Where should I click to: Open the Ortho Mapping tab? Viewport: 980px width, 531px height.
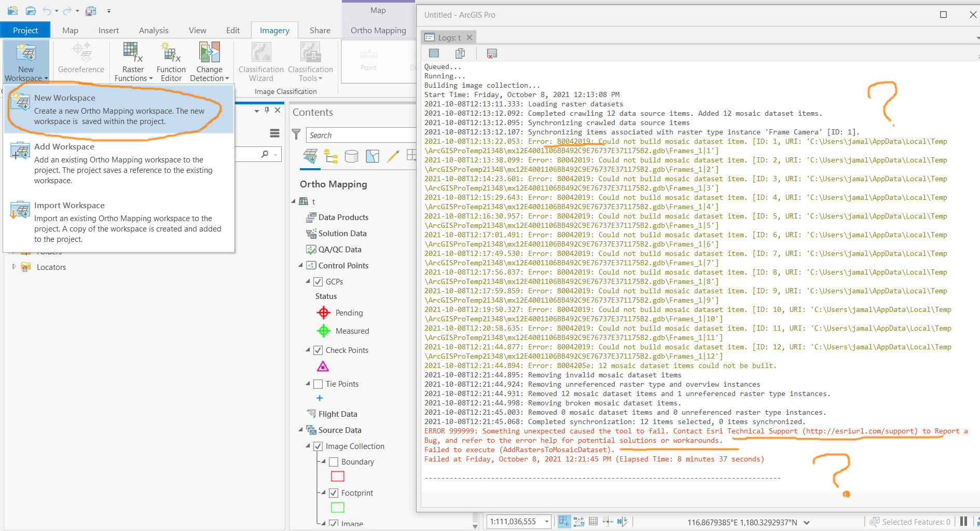(378, 30)
